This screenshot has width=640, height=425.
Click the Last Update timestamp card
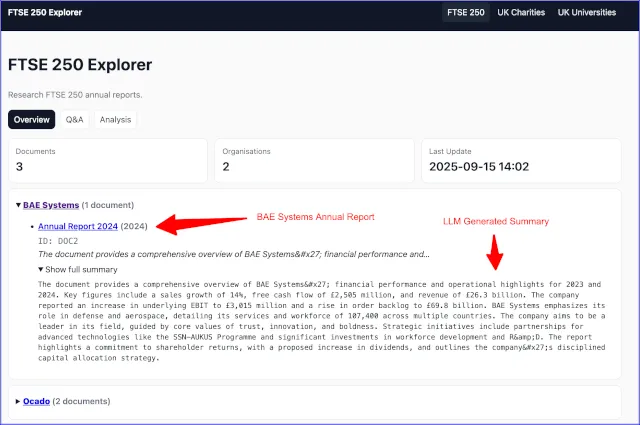pyautogui.click(x=521, y=160)
